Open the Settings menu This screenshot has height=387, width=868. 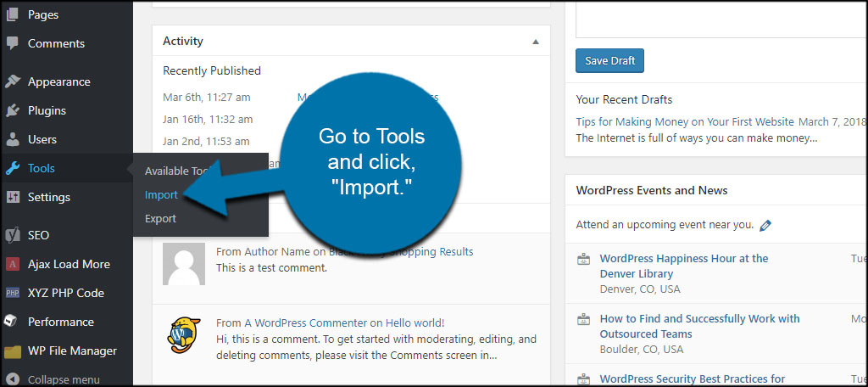(x=49, y=197)
